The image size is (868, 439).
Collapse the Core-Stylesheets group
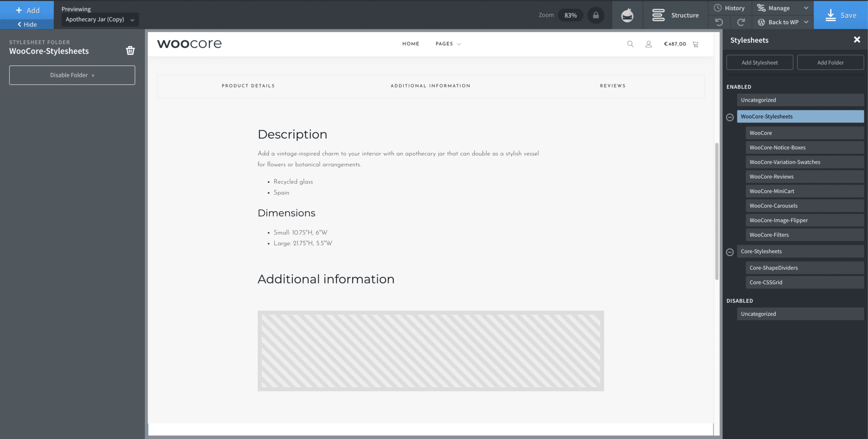(729, 252)
